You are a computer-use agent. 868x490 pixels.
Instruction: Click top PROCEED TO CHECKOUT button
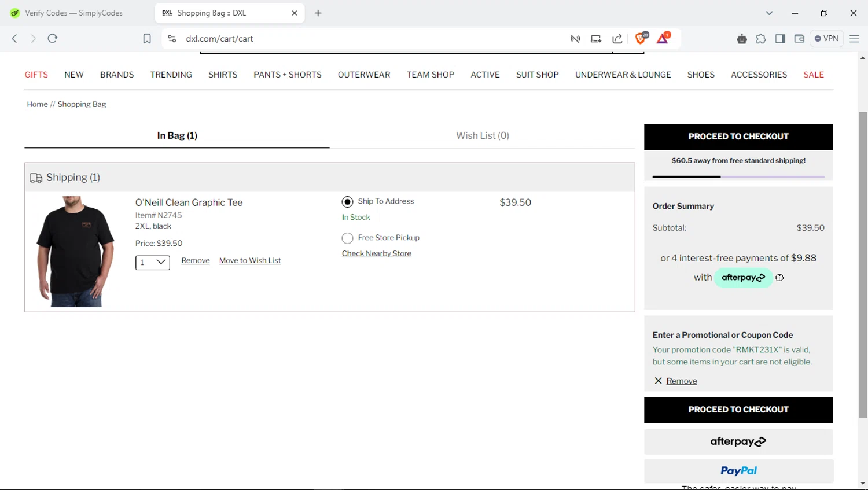click(x=738, y=137)
